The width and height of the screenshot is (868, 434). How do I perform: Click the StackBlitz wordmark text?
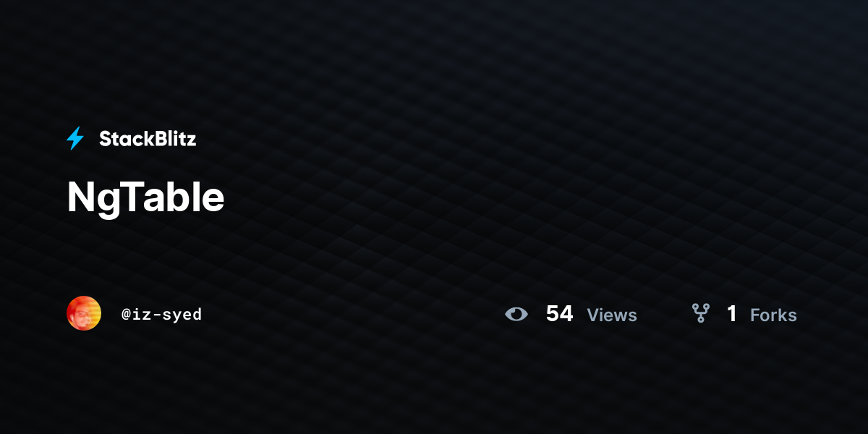click(148, 139)
